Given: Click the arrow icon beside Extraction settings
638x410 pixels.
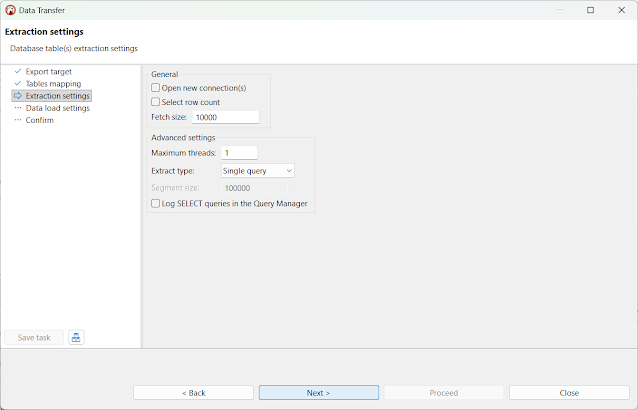Looking at the screenshot, I should 18,96.
